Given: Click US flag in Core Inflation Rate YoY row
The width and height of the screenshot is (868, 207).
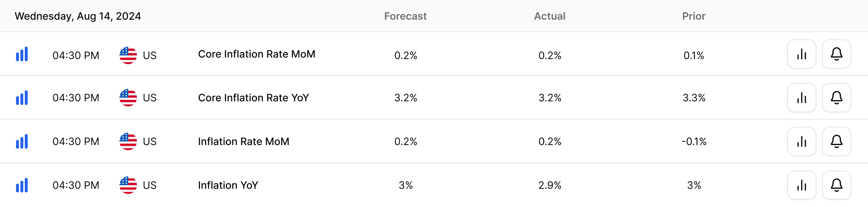Looking at the screenshot, I should [128, 98].
